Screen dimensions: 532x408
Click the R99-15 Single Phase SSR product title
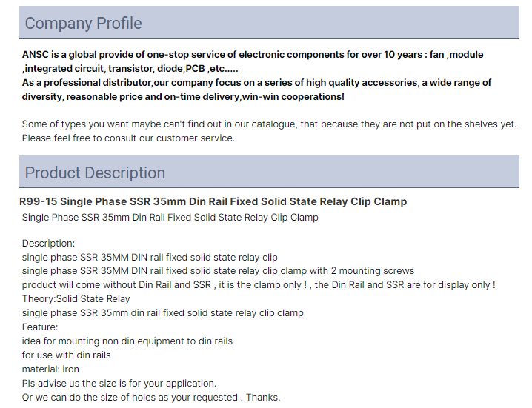pos(213,201)
